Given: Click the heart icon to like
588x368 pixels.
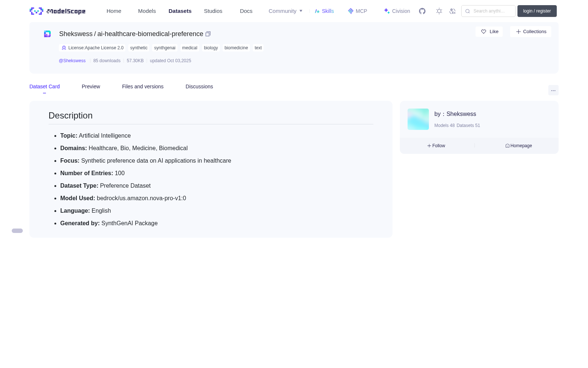Looking at the screenshot, I should pyautogui.click(x=484, y=32).
